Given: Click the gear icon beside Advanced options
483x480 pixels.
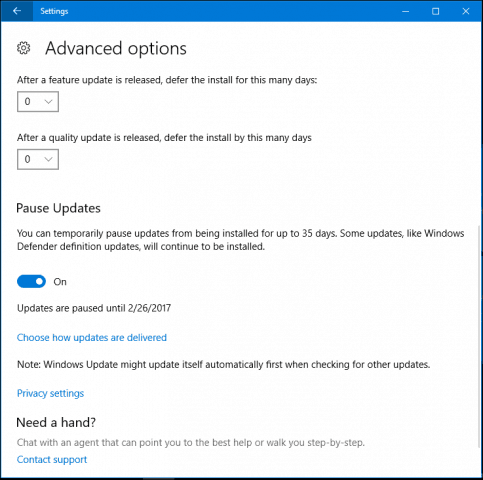Looking at the screenshot, I should (24, 48).
